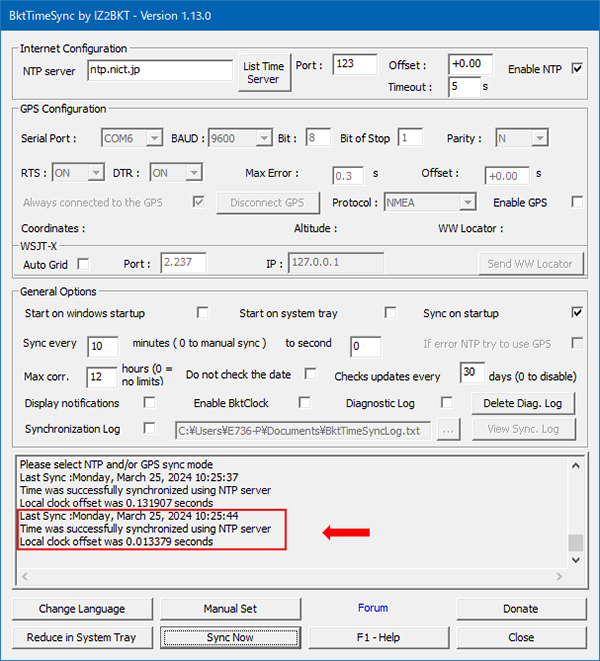This screenshot has height=661, width=600.
Task: Open the List Time Server list
Action: [x=264, y=73]
